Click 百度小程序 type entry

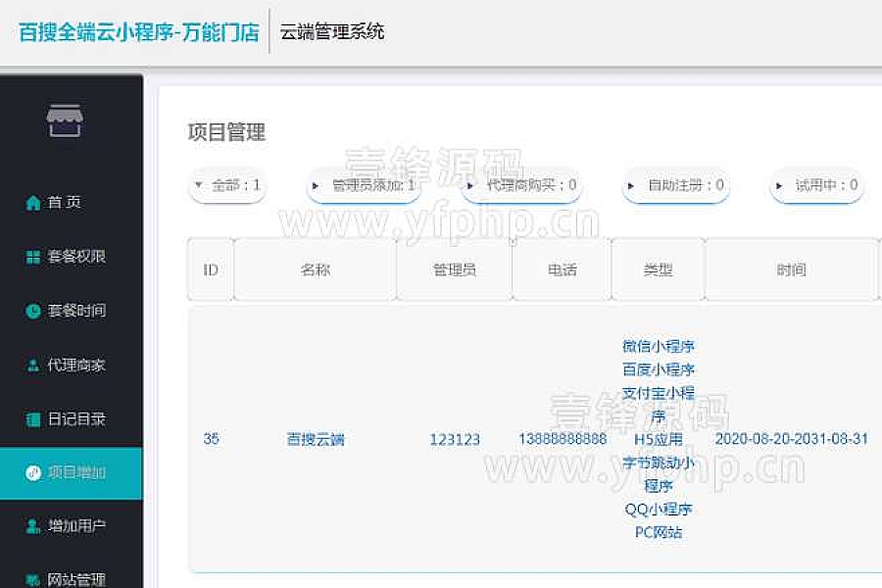tap(659, 369)
